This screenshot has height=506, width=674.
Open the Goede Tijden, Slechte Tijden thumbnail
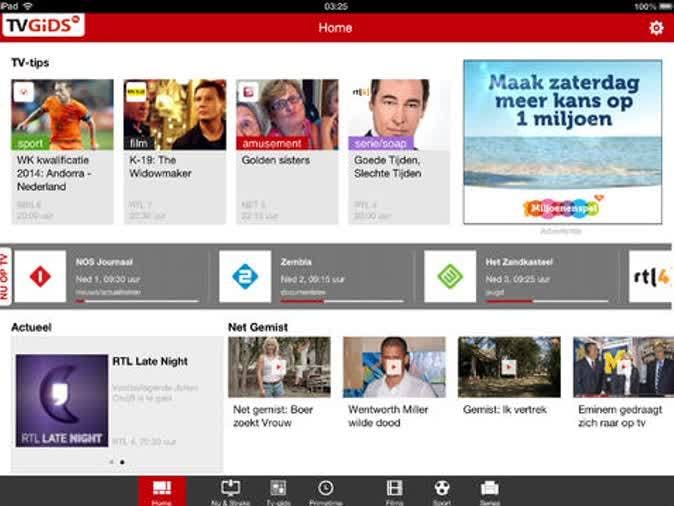tap(399, 114)
